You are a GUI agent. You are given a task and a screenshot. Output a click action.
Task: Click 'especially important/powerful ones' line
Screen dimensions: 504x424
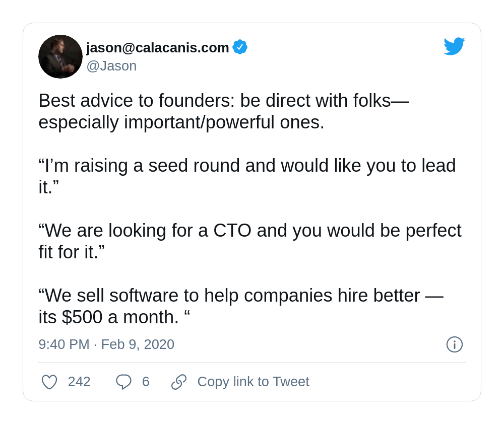coord(181,122)
